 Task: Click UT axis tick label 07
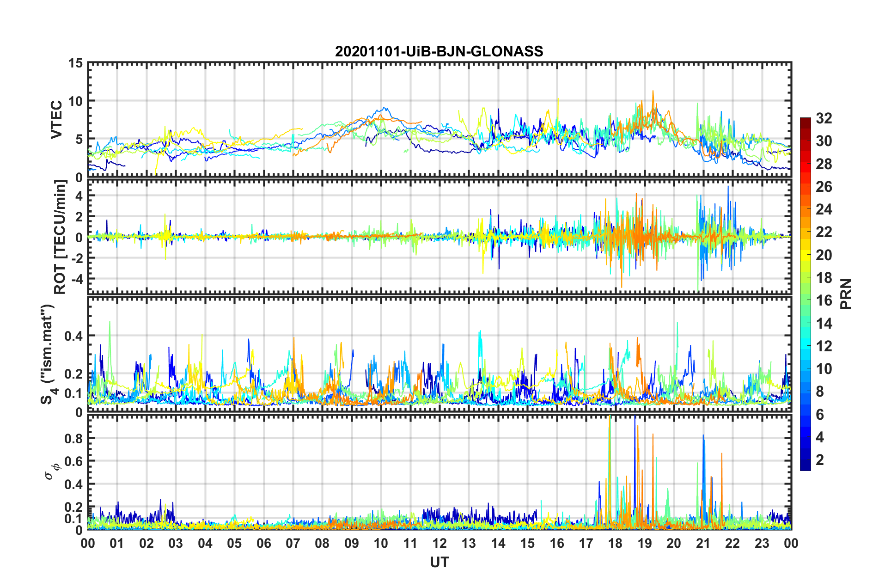293,543
